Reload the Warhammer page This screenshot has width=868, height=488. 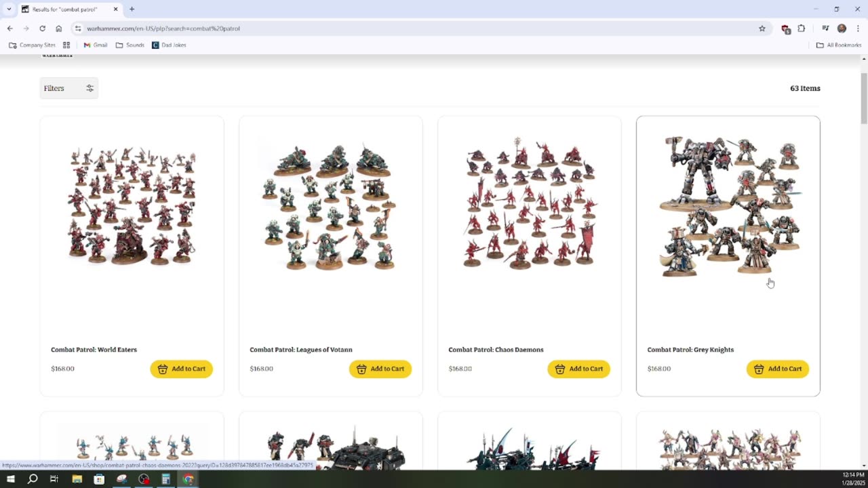tap(42, 28)
